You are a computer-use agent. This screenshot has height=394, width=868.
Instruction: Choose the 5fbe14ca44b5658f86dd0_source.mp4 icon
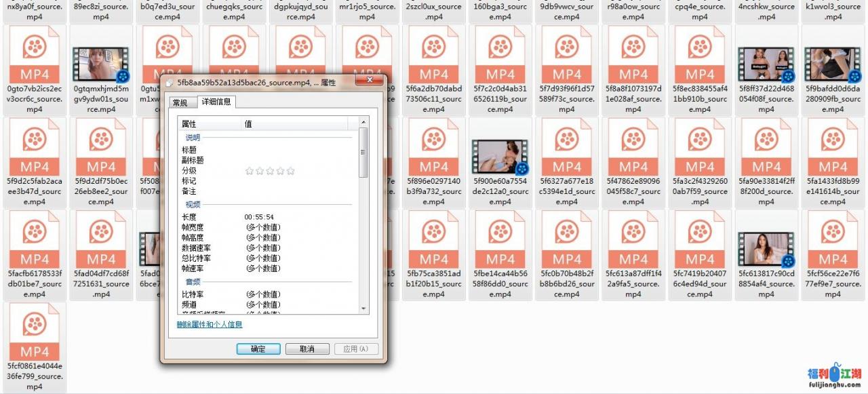500,243
